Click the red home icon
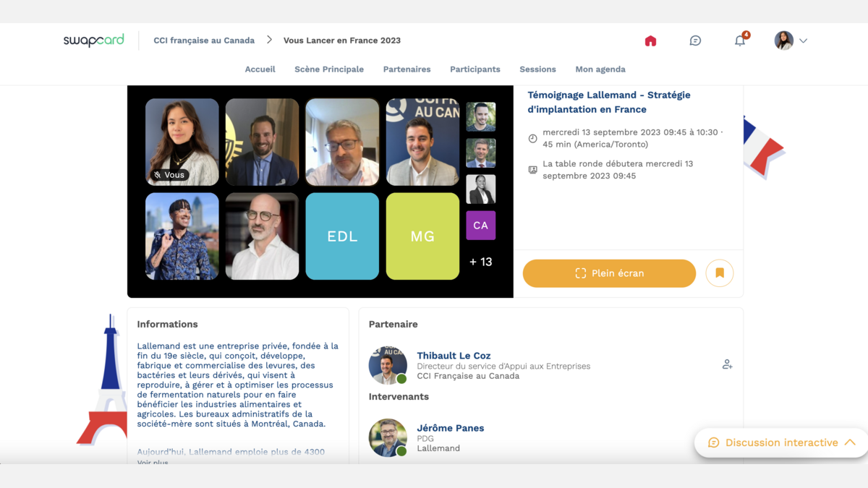Screen dimensions: 868x488 pos(650,40)
